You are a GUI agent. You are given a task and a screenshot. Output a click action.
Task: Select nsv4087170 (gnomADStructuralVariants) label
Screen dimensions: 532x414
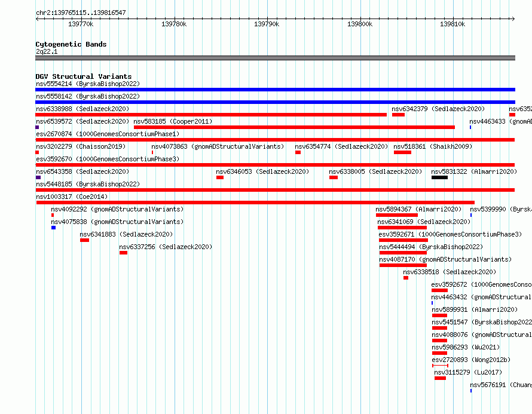click(x=445, y=259)
